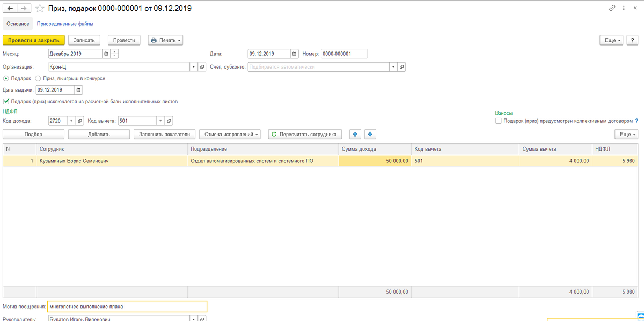The height and width of the screenshot is (321, 644).
Task: Expand Руководитель dropdown
Action: point(194,319)
